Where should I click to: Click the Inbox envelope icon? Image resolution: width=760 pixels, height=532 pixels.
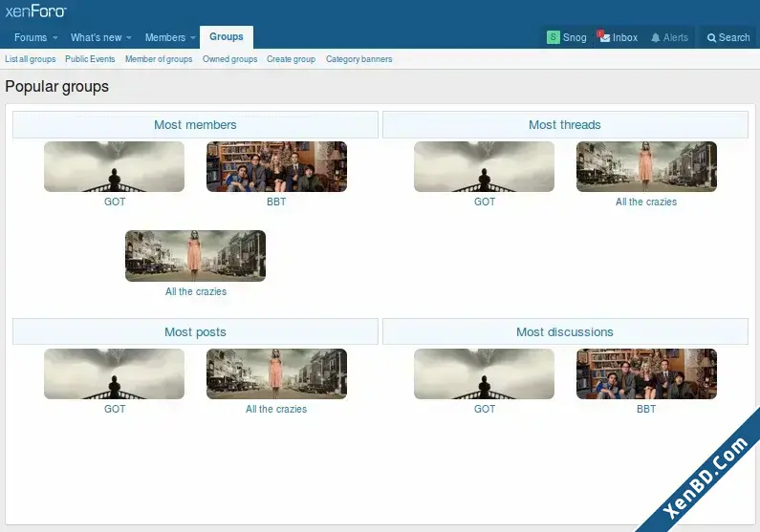click(x=604, y=37)
